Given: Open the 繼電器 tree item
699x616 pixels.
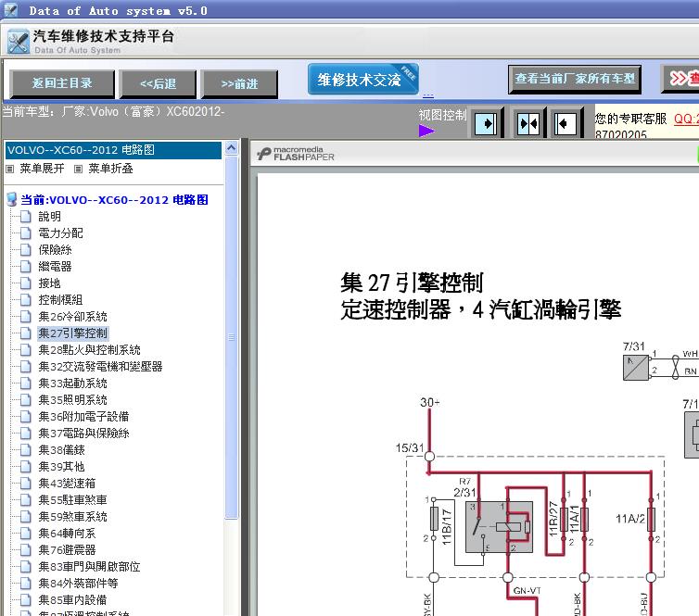Looking at the screenshot, I should [55, 267].
